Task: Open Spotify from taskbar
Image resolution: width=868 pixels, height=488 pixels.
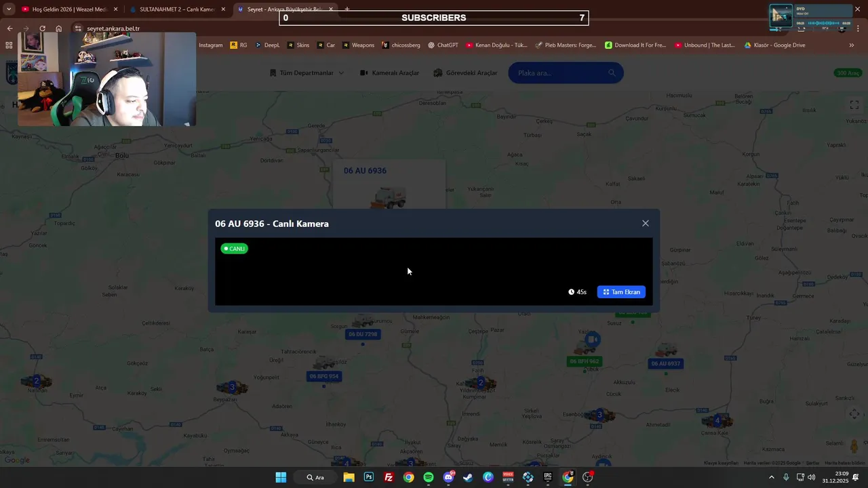Action: tap(429, 477)
